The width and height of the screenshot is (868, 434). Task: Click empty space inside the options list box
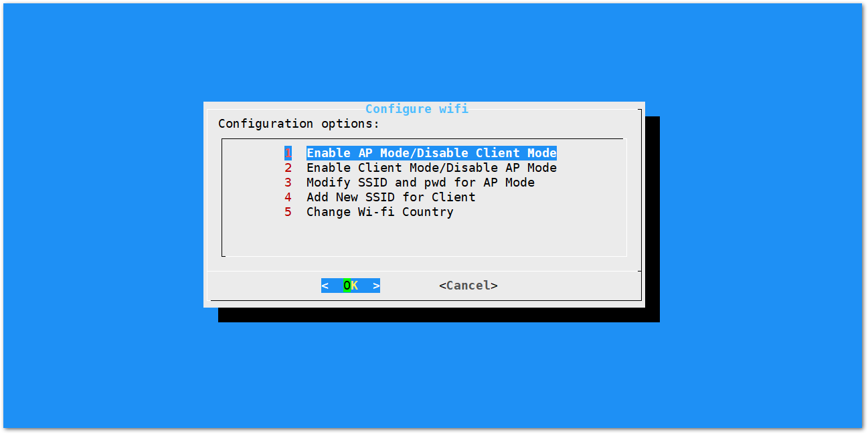coord(424,238)
